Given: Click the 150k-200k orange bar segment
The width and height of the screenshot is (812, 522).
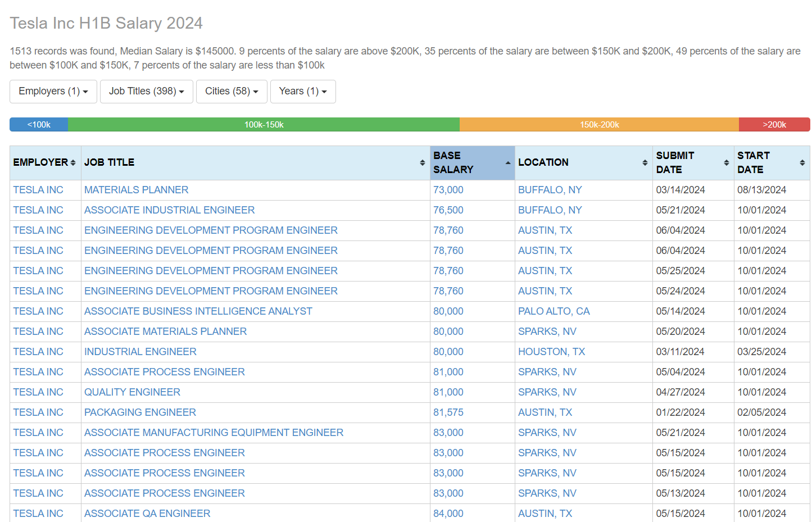Looking at the screenshot, I should [599, 125].
